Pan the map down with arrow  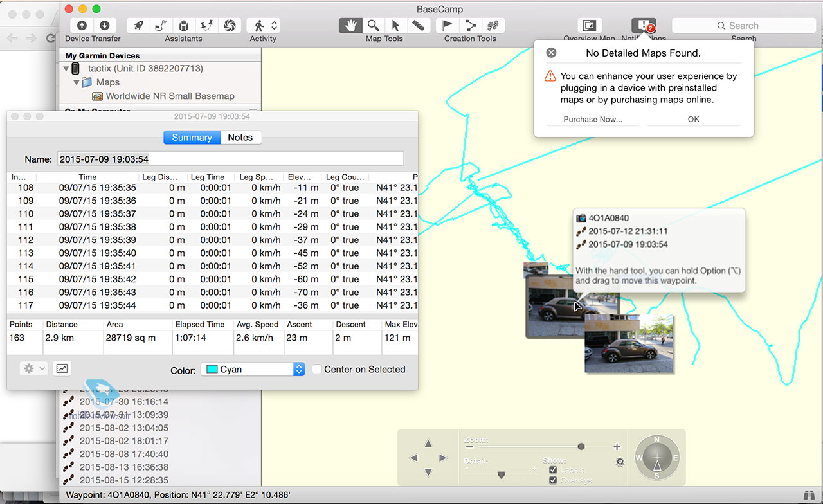tap(428, 473)
